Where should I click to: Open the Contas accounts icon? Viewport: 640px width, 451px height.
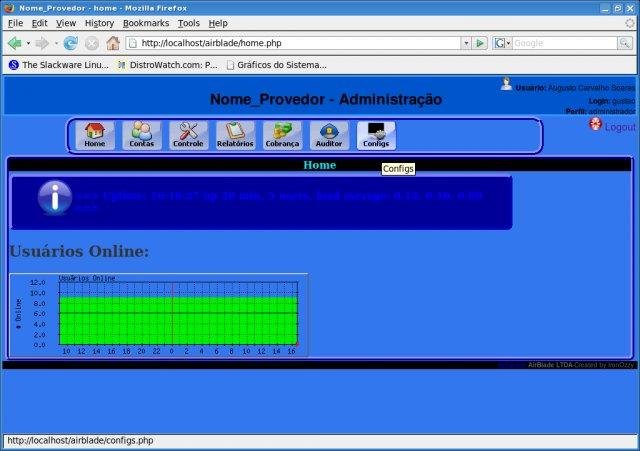tap(142, 136)
